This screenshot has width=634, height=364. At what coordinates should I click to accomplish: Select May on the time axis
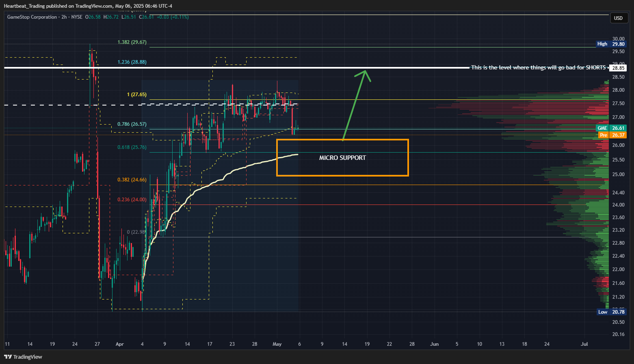(277, 344)
